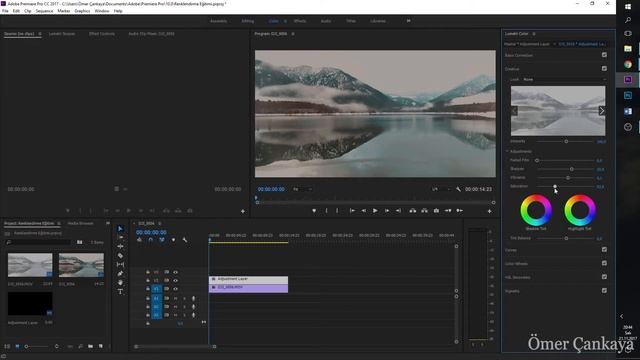Toggle Creative section checkbox
Image resolution: width=640 pixels, height=360 pixels.
pos(604,69)
